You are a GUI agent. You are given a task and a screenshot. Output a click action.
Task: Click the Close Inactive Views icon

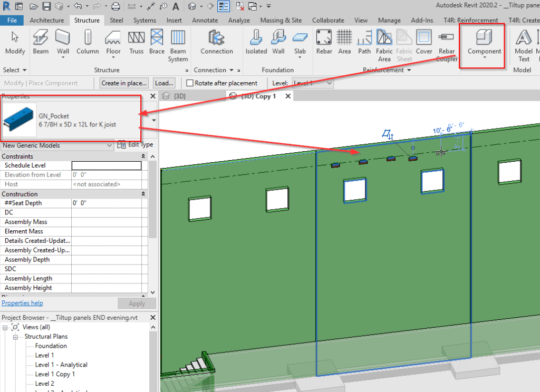point(240,6)
